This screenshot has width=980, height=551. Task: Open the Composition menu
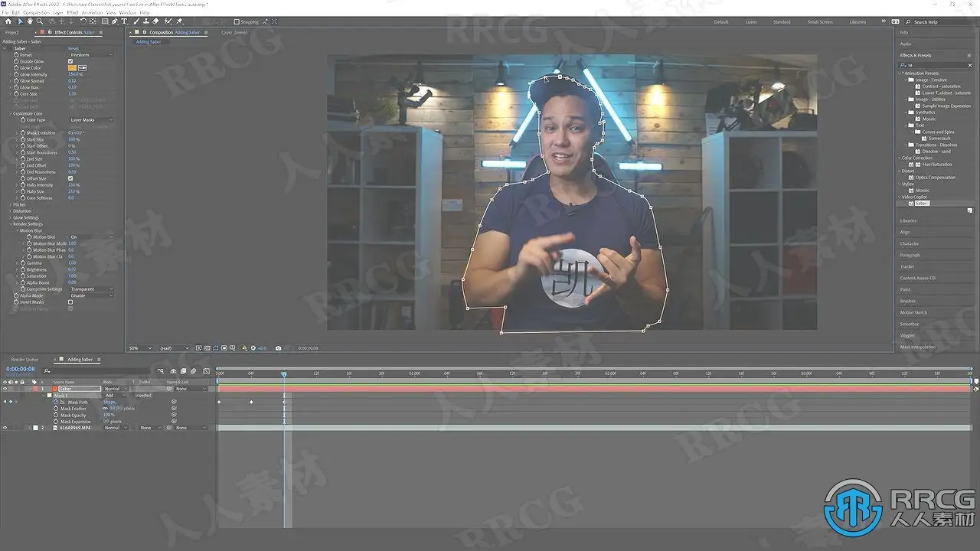click(36, 13)
